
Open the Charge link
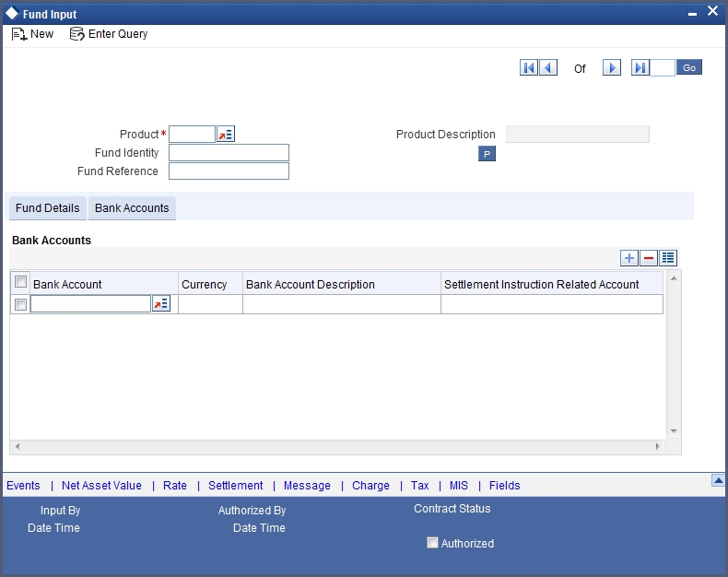[370, 486]
